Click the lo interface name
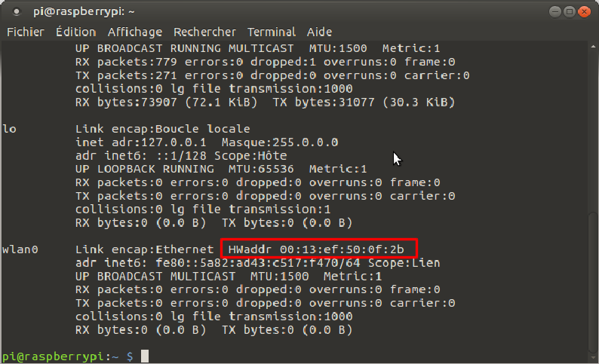The height and width of the screenshot is (364, 599). [9, 129]
